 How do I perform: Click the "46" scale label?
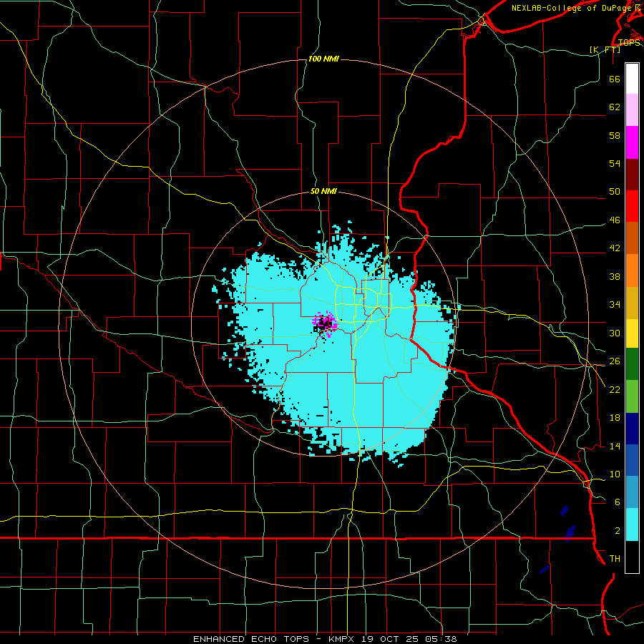point(615,220)
